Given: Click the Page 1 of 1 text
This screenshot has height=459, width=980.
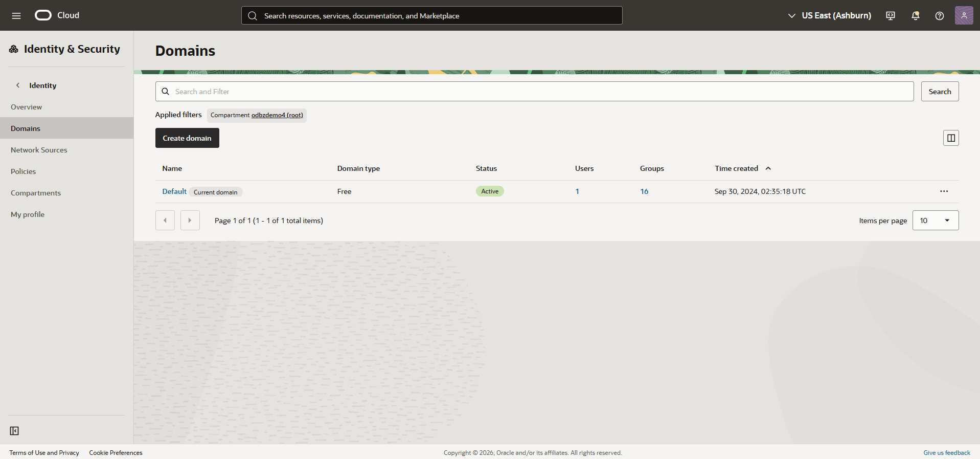Looking at the screenshot, I should click(269, 221).
